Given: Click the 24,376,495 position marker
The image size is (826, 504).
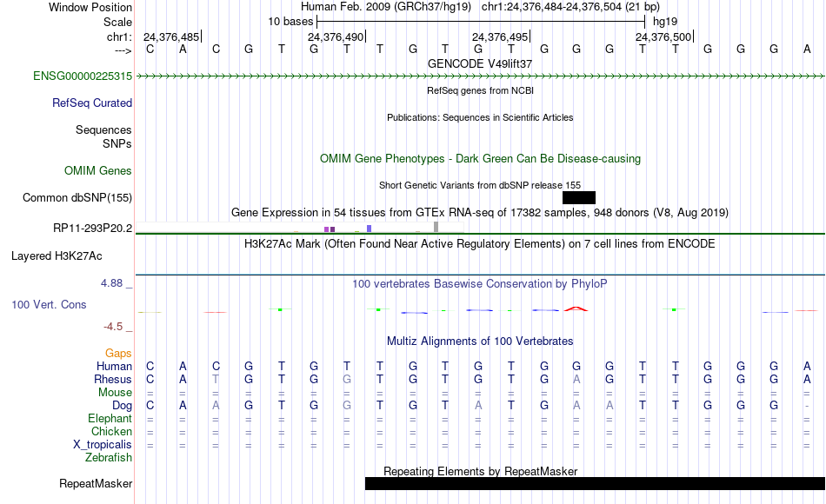Looking at the screenshot, I should pyautogui.click(x=501, y=36).
